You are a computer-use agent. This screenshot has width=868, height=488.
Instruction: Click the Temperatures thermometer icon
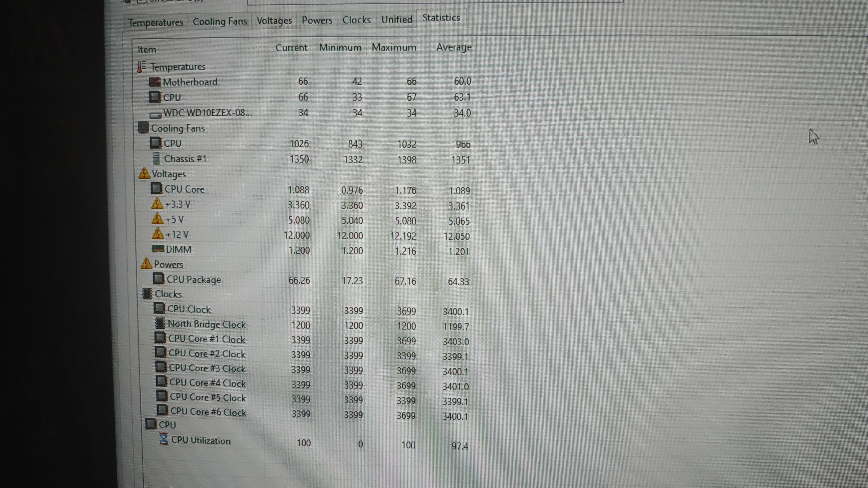point(141,67)
